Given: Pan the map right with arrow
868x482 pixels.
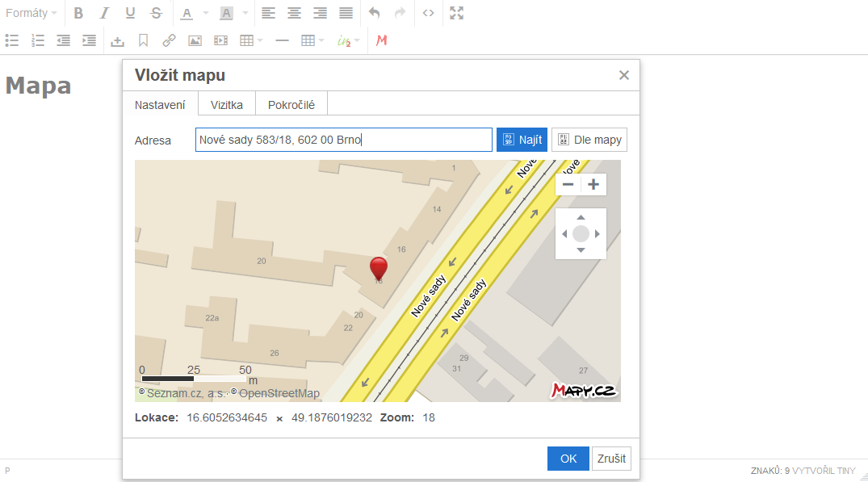Looking at the screenshot, I should point(598,234).
